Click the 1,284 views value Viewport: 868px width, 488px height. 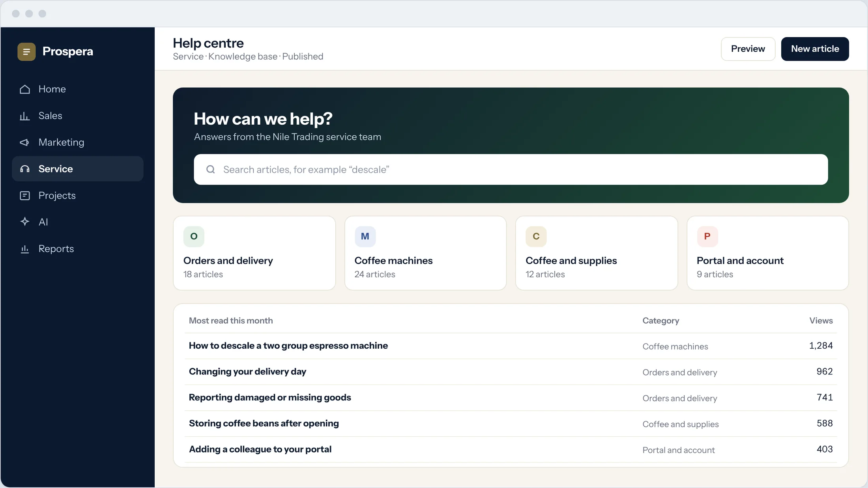(x=821, y=346)
